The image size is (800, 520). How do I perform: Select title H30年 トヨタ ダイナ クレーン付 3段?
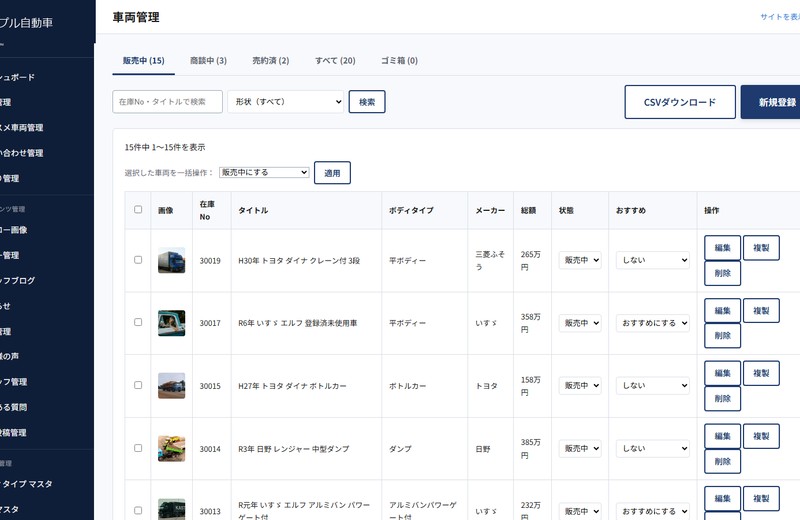coord(299,260)
